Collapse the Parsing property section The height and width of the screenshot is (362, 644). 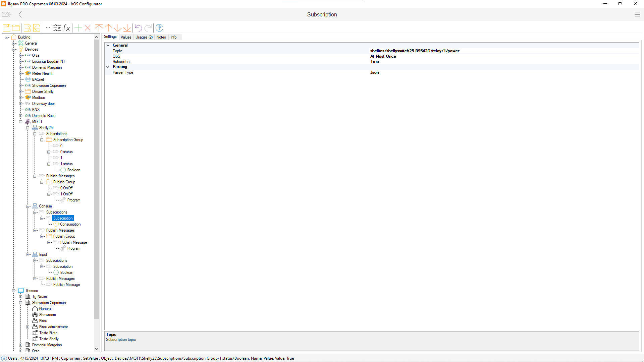click(x=108, y=67)
